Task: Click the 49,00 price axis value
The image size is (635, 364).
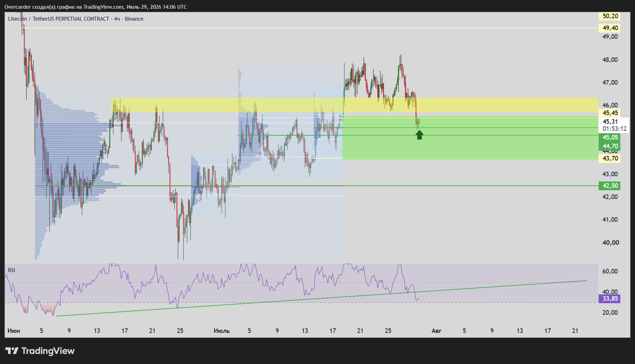Action: [610, 37]
